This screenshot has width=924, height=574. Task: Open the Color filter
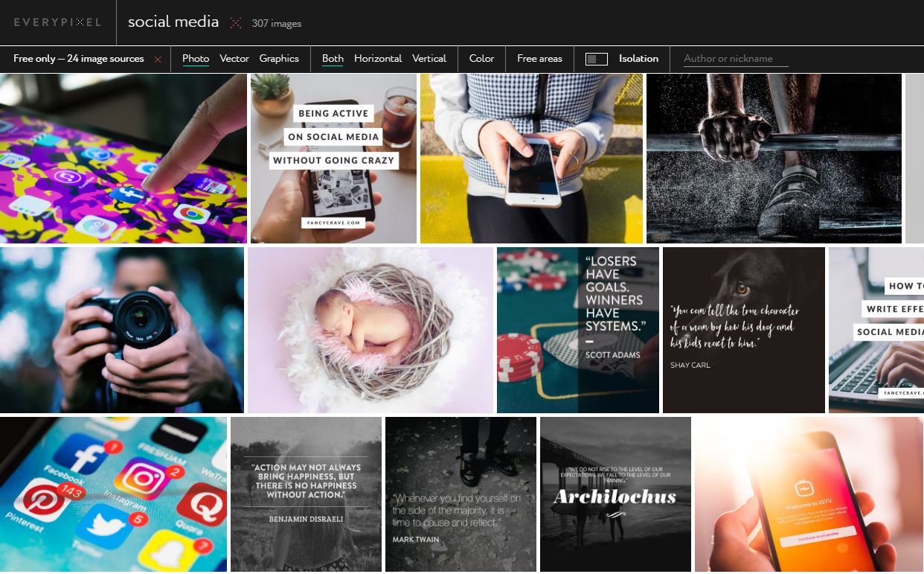482,59
